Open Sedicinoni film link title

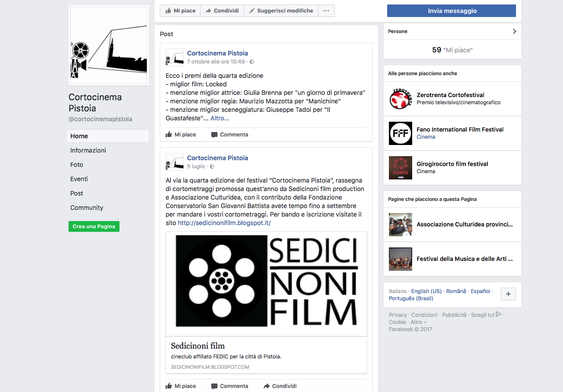[198, 346]
